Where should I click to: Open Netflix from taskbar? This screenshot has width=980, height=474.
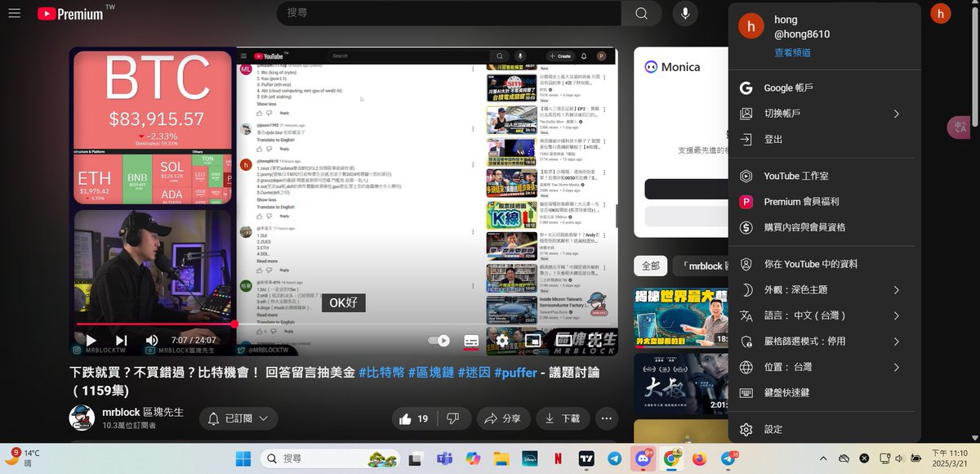558,458
